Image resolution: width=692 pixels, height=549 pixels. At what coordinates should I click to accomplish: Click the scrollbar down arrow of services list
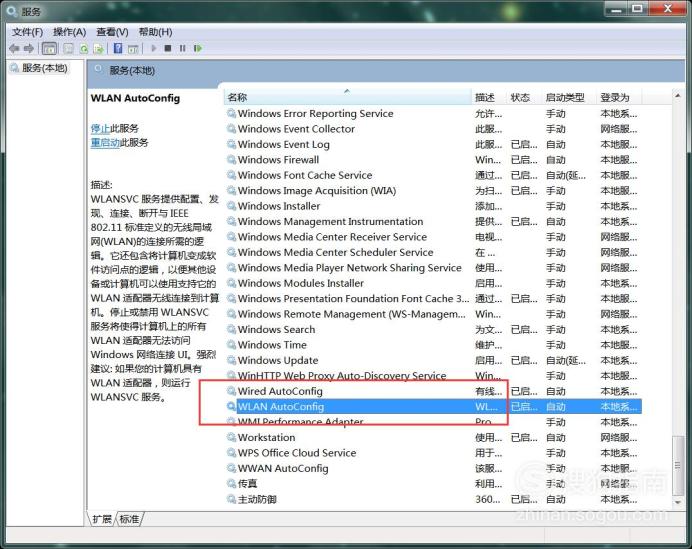click(x=678, y=502)
